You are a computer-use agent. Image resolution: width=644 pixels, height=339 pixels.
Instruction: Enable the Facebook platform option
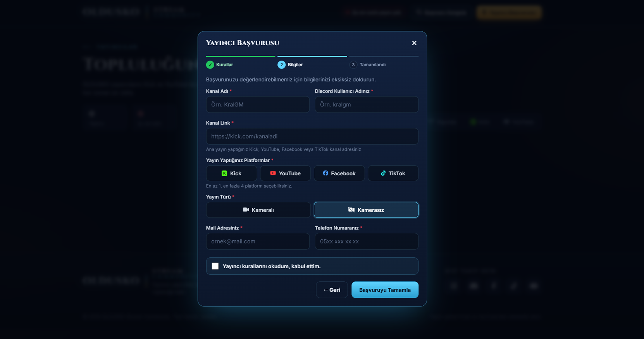tap(339, 173)
